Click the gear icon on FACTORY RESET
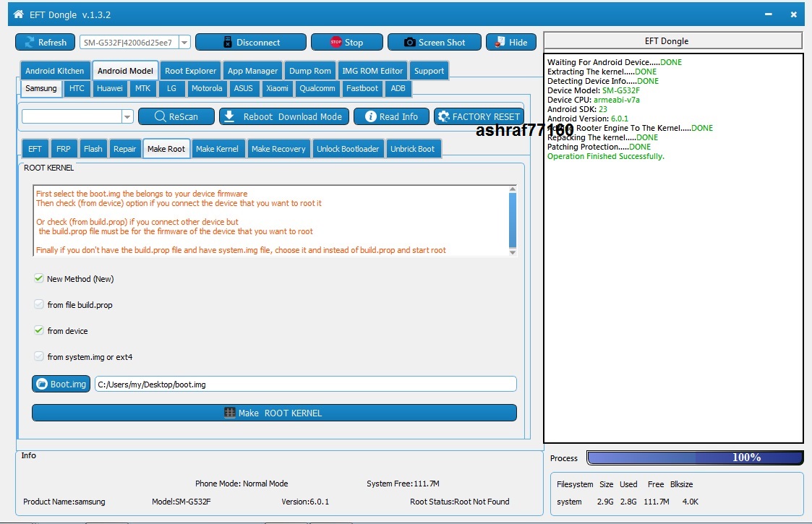The image size is (812, 524). click(444, 116)
